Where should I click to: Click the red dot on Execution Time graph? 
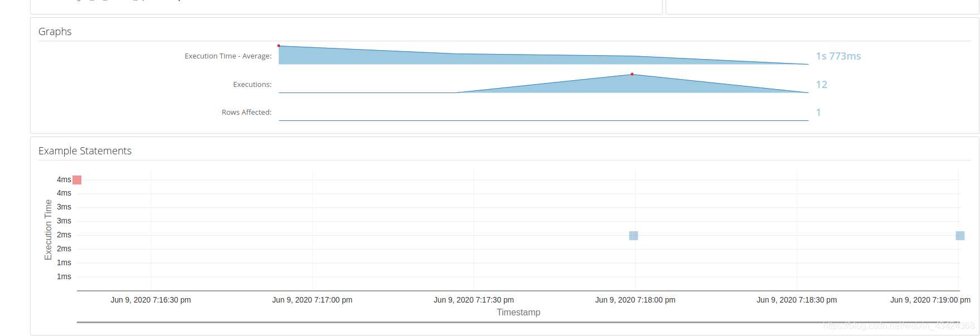tap(279, 46)
